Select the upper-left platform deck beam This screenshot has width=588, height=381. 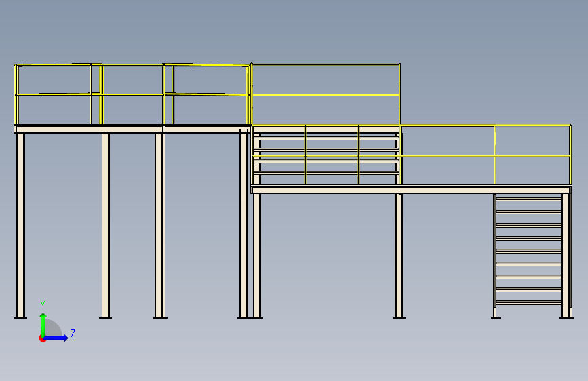point(132,129)
